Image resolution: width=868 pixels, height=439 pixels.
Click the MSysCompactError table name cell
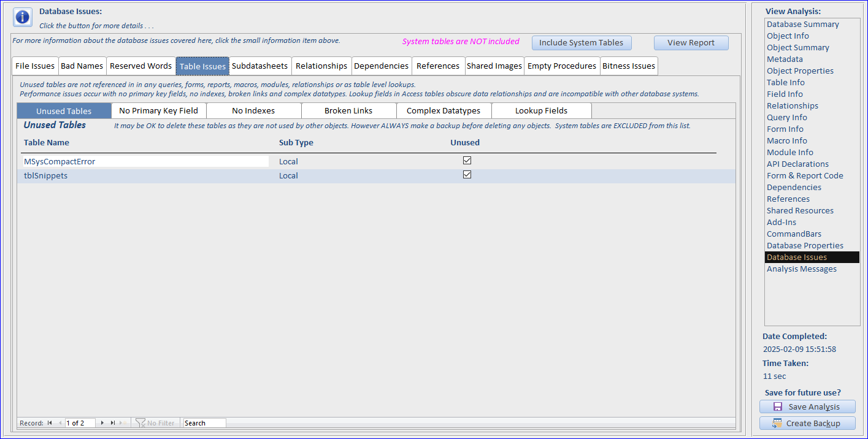145,161
